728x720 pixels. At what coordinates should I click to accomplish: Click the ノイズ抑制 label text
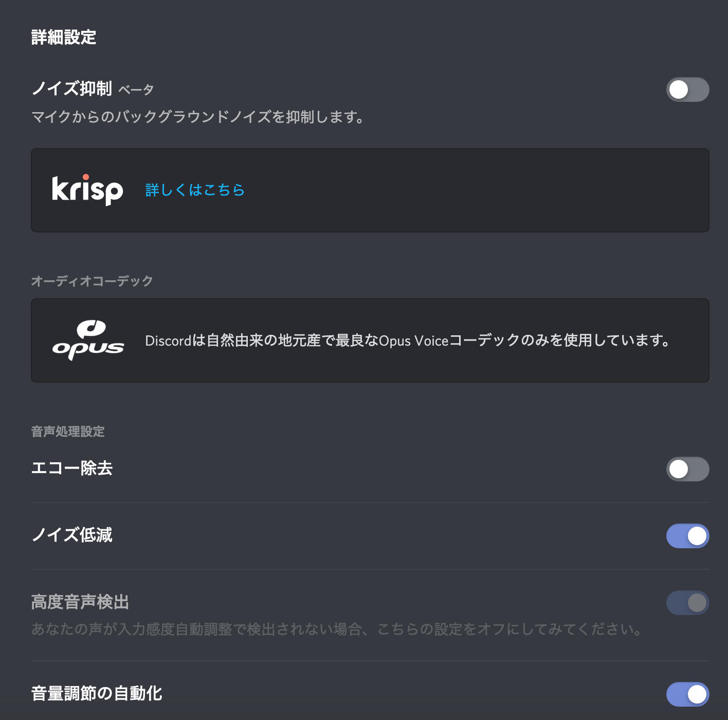coord(71,88)
